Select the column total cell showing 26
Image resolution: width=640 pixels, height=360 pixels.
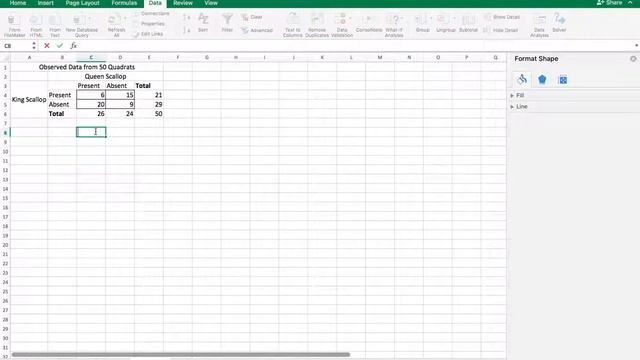coord(91,113)
